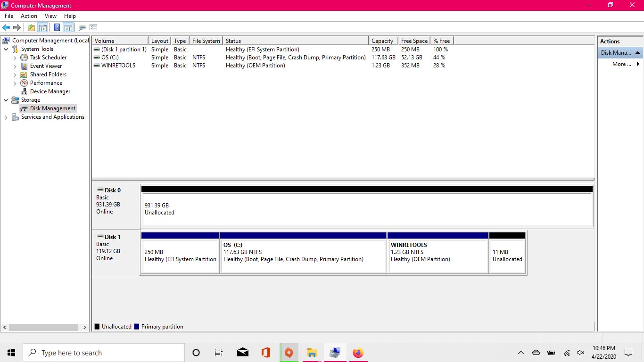
Task: Open Origin app from the taskbar
Action: coord(289,353)
